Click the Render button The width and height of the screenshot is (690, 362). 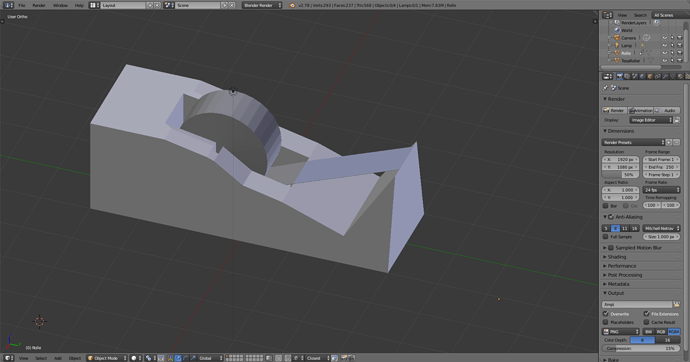(614, 110)
